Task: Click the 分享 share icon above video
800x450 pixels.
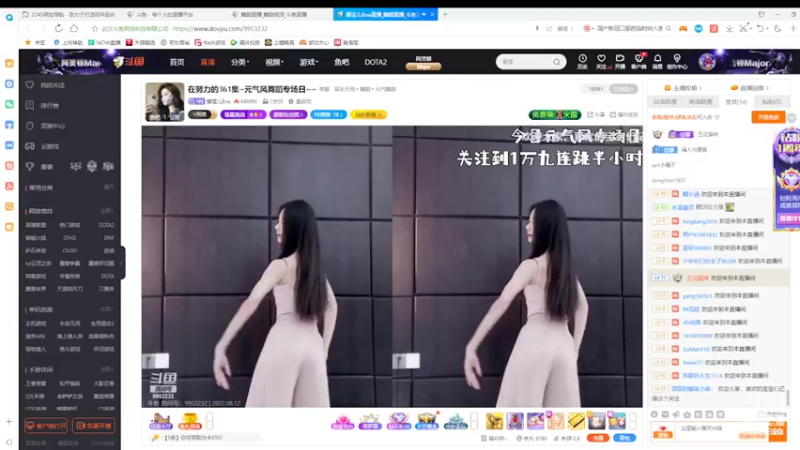Action: pos(596,115)
